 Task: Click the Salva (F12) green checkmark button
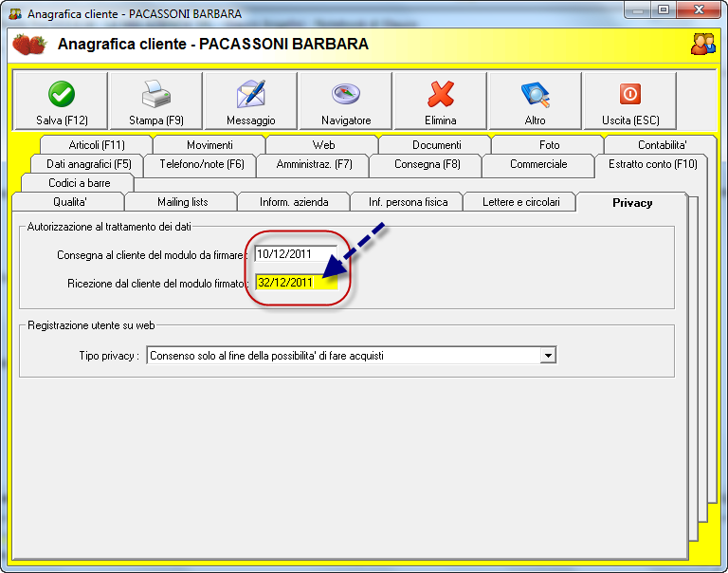[x=62, y=101]
